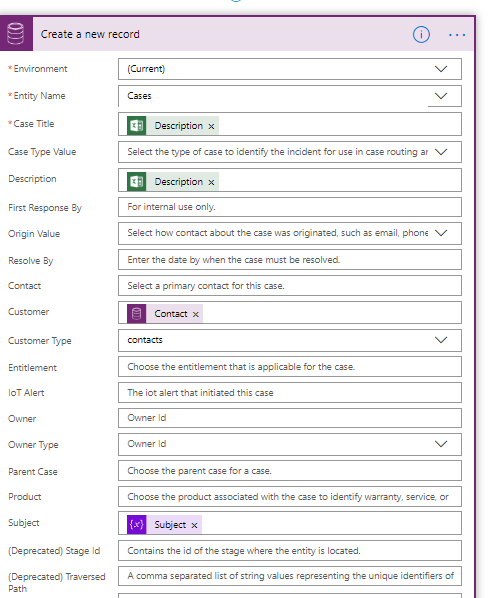The width and height of the screenshot is (489, 598).
Task: Click into the Entitlement input field
Action: (x=290, y=367)
